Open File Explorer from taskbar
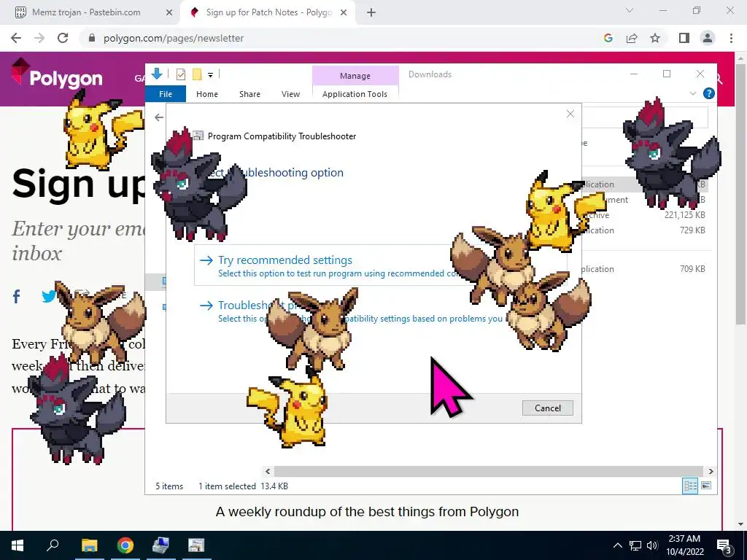747x560 pixels. [x=89, y=545]
